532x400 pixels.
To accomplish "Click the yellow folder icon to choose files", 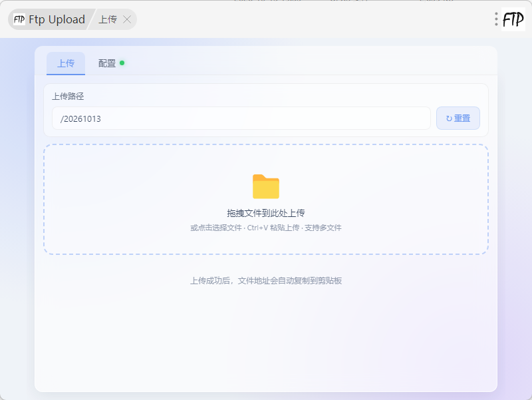I will 266,186.
